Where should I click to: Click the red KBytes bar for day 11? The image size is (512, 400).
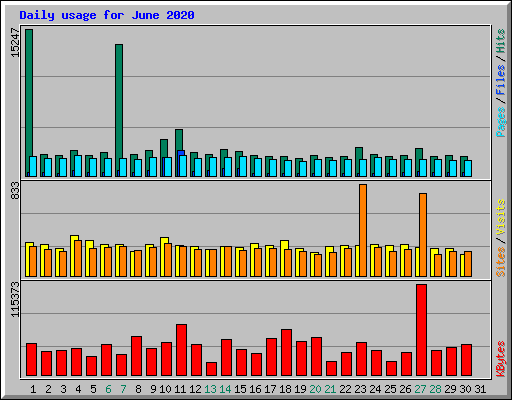[x=181, y=350]
